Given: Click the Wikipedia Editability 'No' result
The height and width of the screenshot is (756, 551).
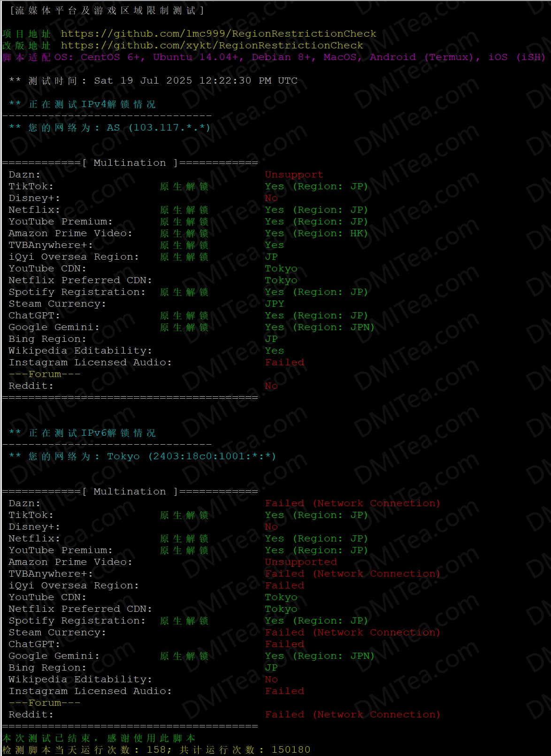Looking at the screenshot, I should tap(271, 679).
